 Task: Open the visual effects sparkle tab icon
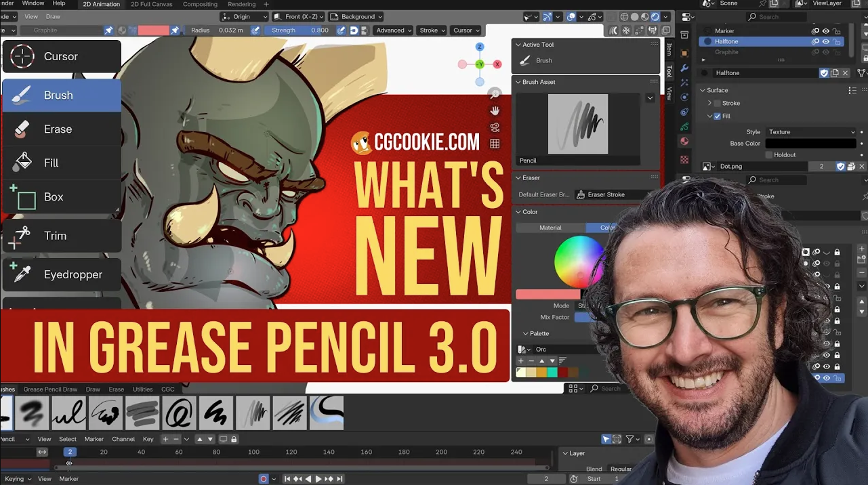coord(684,83)
